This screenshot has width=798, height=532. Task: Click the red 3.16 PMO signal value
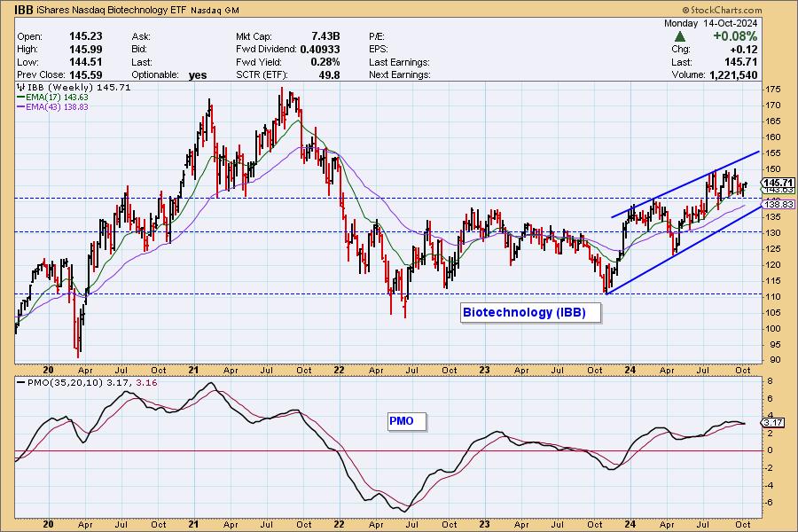(x=146, y=382)
